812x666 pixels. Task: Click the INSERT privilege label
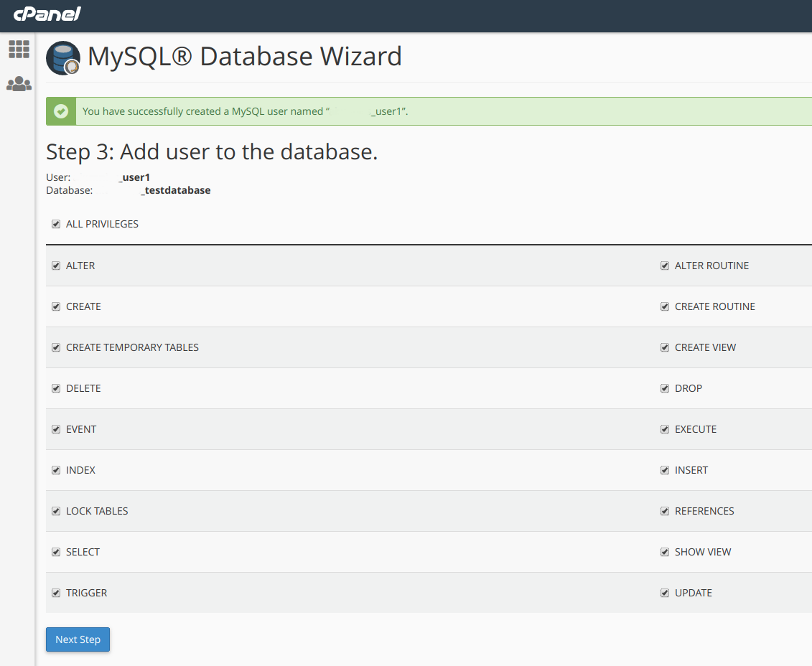tap(691, 470)
